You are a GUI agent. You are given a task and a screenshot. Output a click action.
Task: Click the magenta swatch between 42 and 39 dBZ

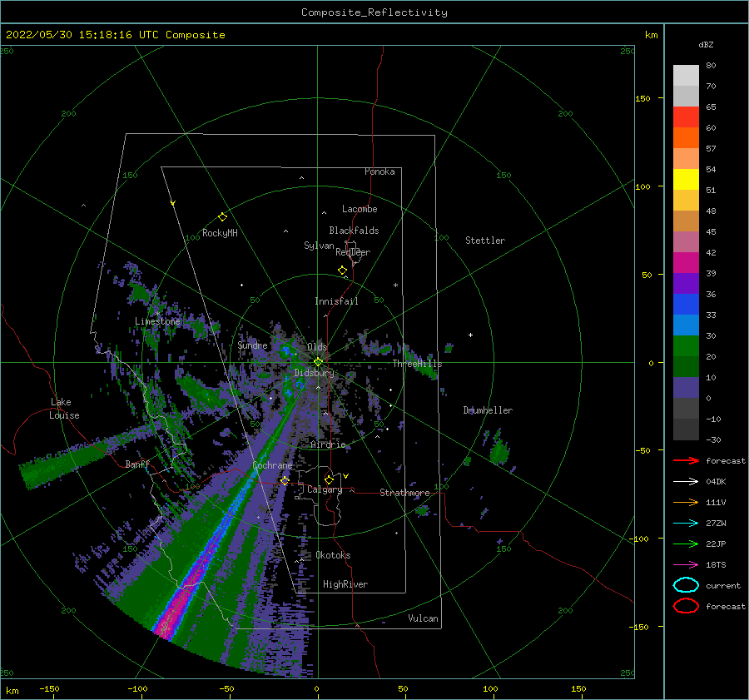(x=686, y=263)
